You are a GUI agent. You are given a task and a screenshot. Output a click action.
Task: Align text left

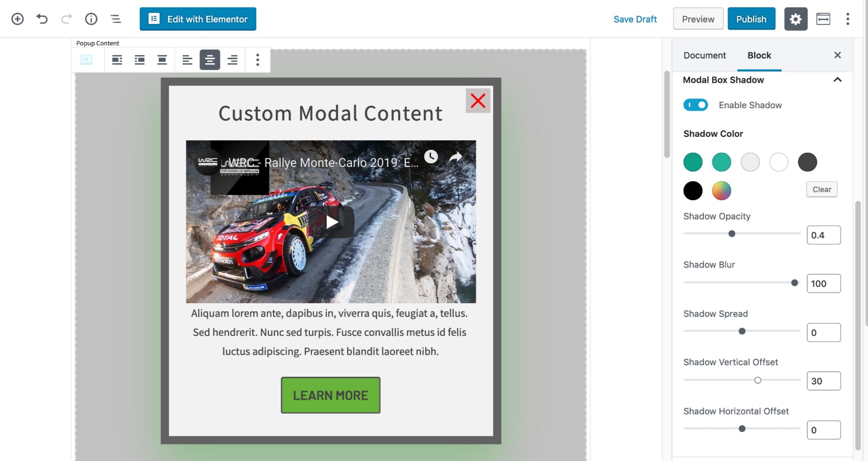(x=187, y=60)
